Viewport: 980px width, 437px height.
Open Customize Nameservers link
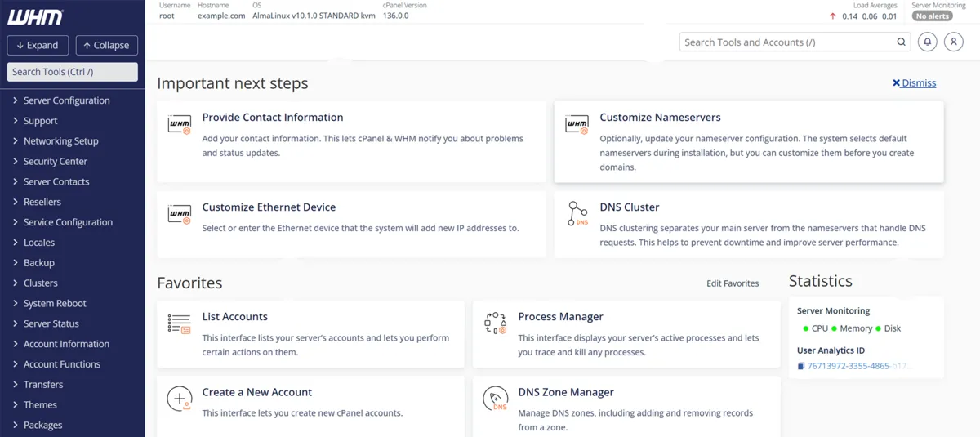click(660, 117)
